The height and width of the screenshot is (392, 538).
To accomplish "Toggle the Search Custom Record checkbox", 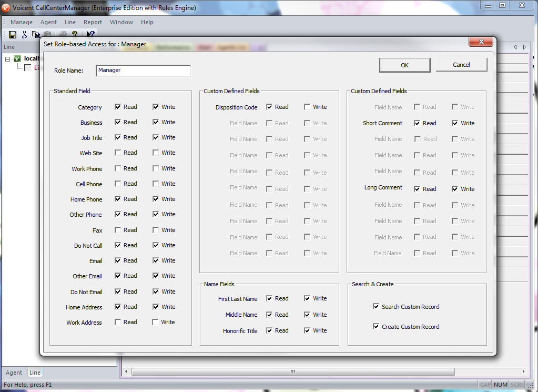I will [376, 306].
